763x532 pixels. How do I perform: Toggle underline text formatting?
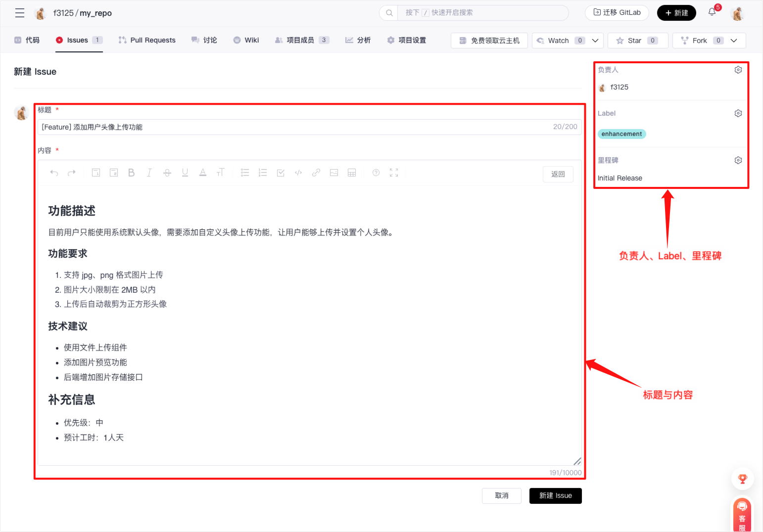[185, 173]
